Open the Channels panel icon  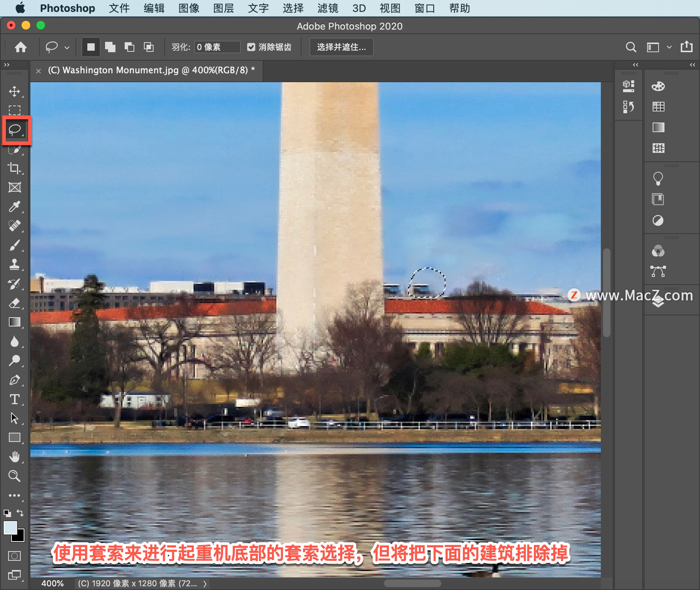coord(658,251)
